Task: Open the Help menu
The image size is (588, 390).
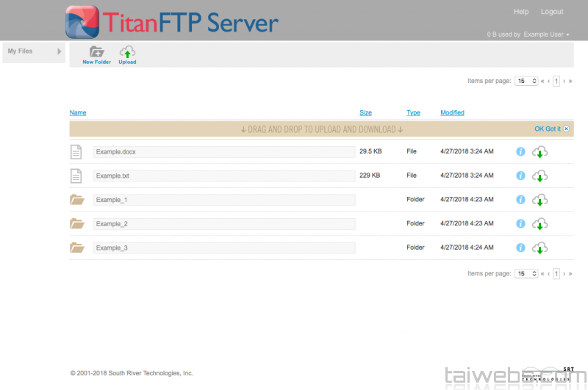Action: pyautogui.click(x=521, y=12)
